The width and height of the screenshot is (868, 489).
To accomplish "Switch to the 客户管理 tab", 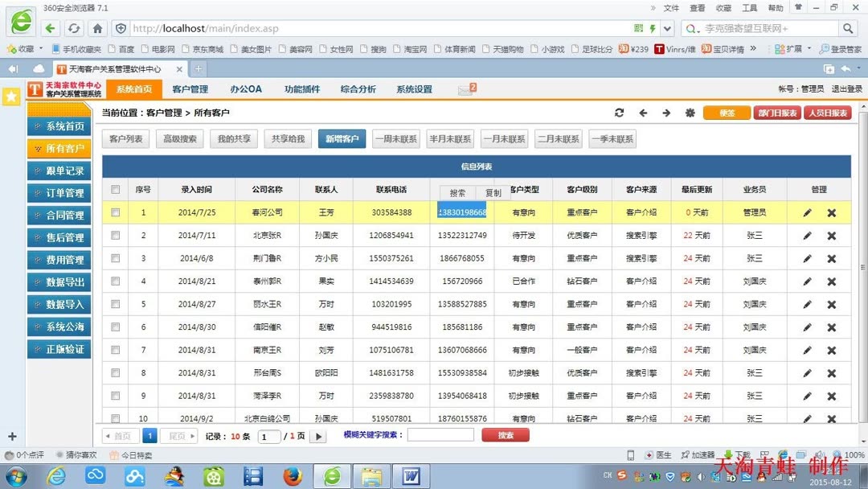I will [x=190, y=89].
